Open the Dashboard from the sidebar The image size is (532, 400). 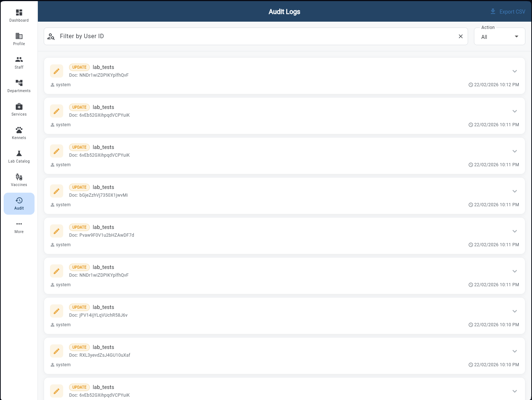click(x=19, y=15)
